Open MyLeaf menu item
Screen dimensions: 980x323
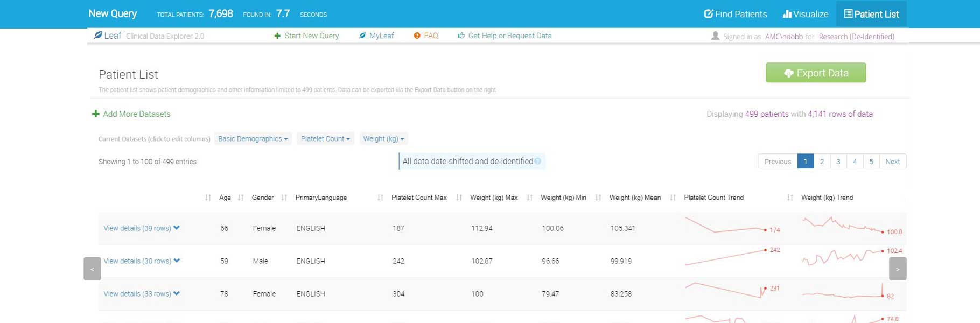click(376, 36)
